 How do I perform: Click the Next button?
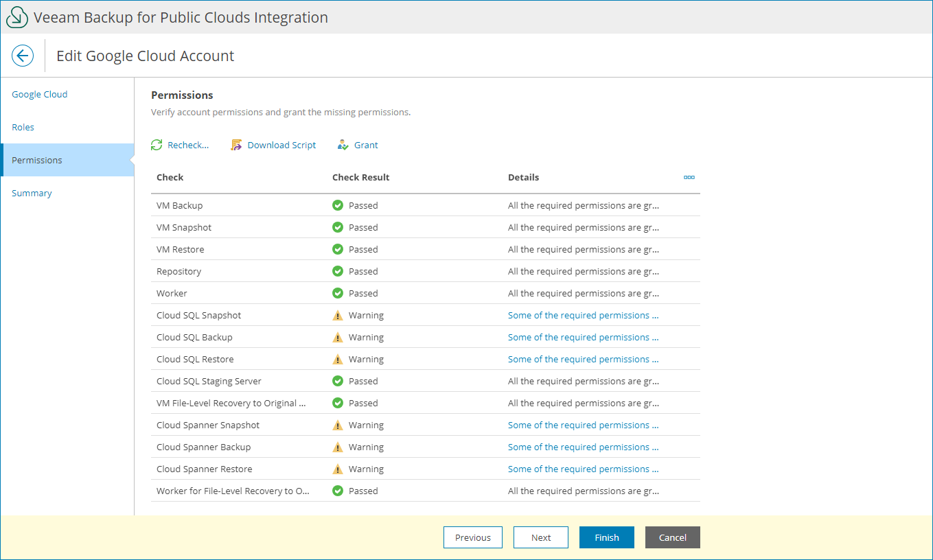click(541, 537)
